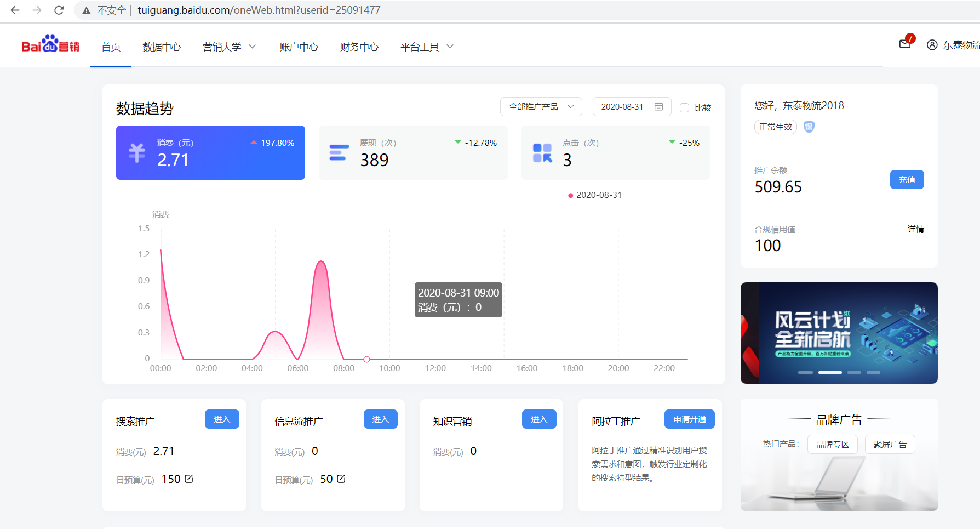Screen dimensions: 980x529
Task: Open the Baidu Yingxiao logo home
Action: (x=50, y=44)
